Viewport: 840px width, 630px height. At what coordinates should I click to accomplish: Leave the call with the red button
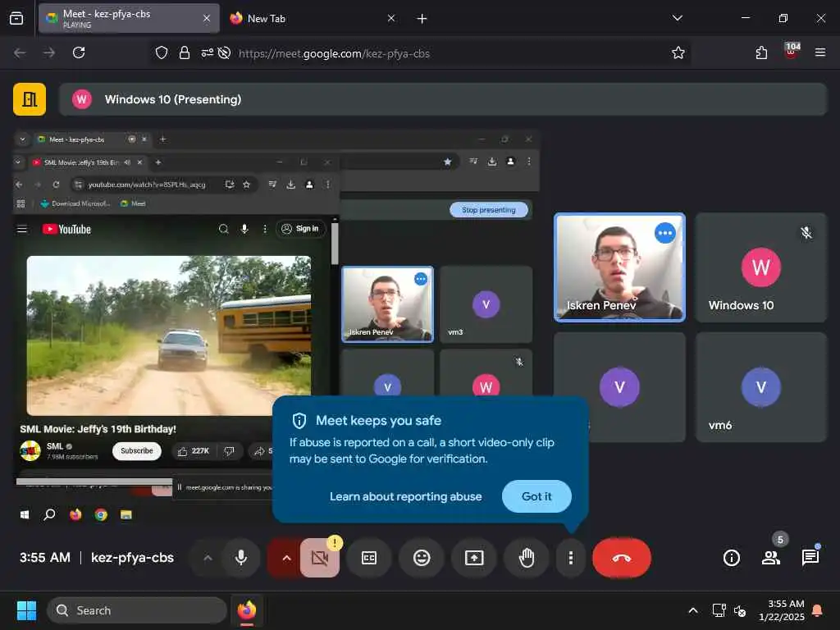622,558
